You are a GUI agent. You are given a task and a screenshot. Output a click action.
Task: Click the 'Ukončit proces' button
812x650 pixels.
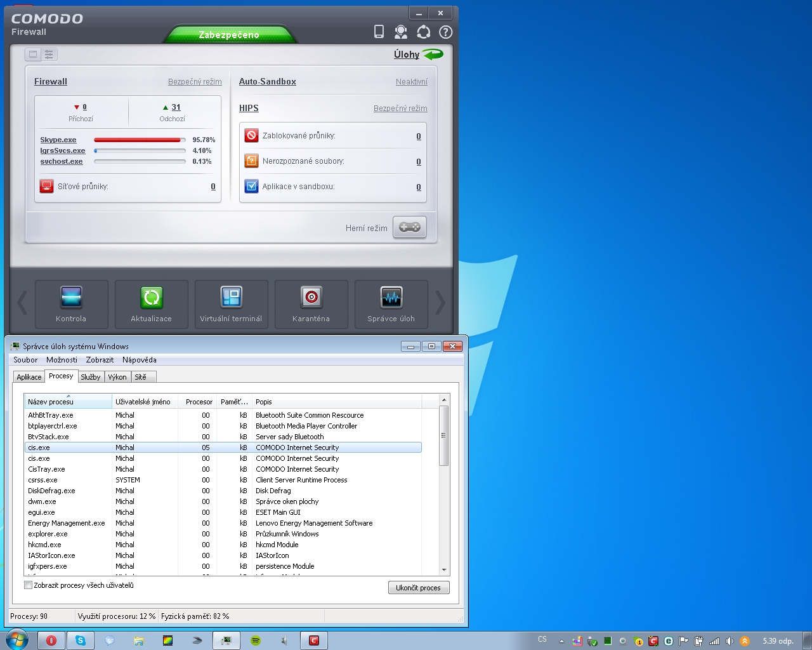(x=419, y=588)
